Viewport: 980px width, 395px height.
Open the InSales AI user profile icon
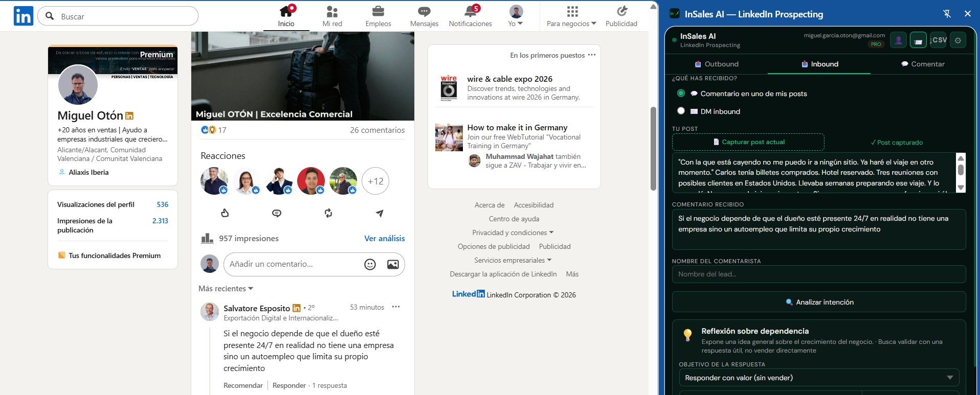coord(898,40)
